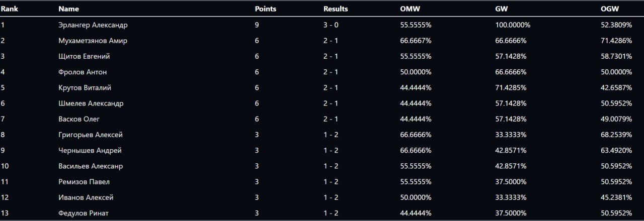Click the GW column header
Viewport: 644px width, 221px height.
tap(502, 9)
